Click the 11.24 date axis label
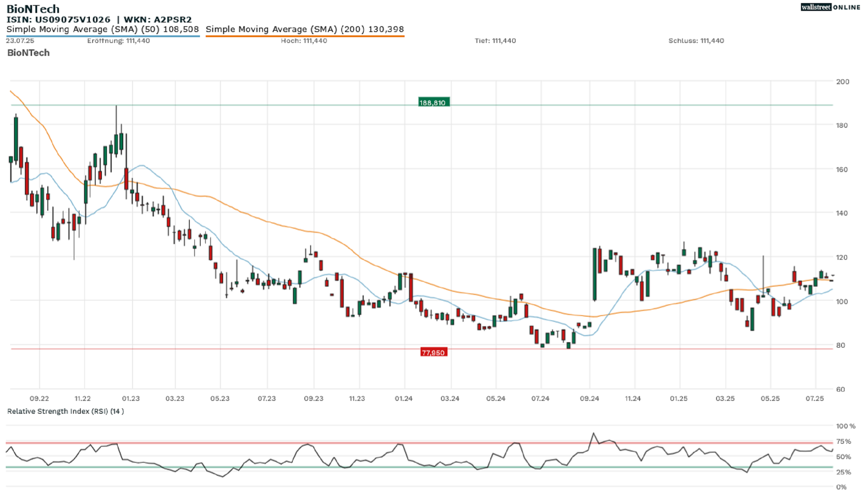 [x=633, y=398]
